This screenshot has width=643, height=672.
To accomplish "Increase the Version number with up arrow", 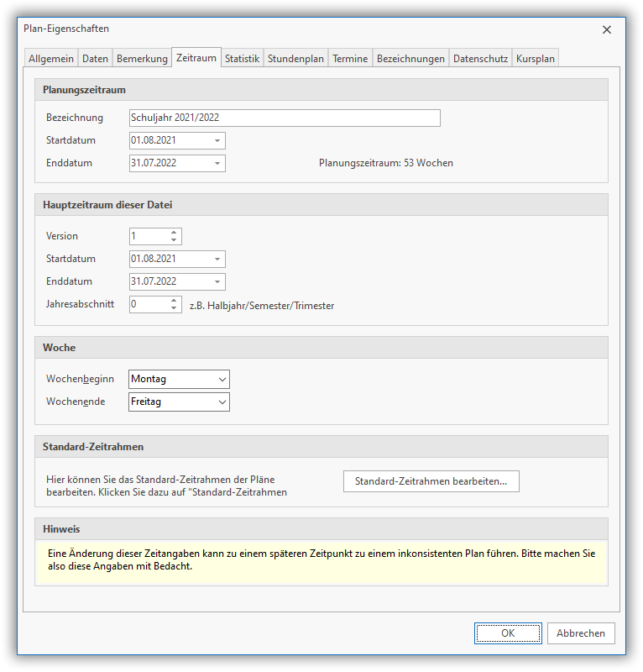I will 174,233.
